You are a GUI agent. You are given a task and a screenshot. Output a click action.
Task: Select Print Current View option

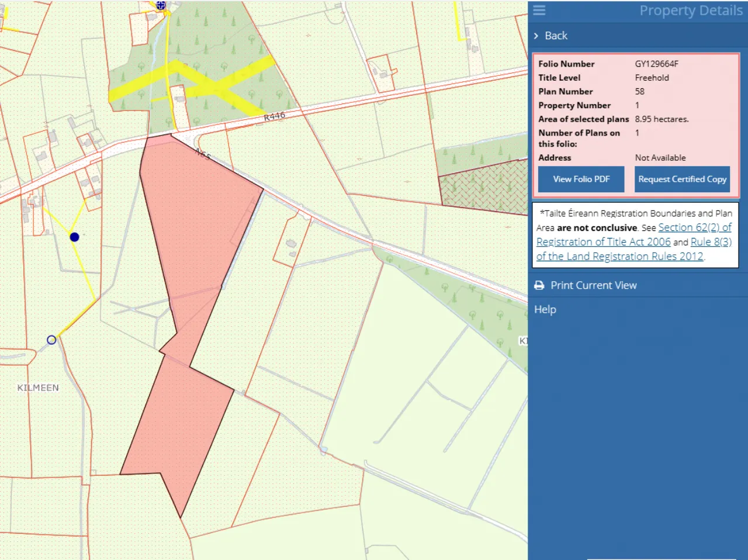point(593,285)
